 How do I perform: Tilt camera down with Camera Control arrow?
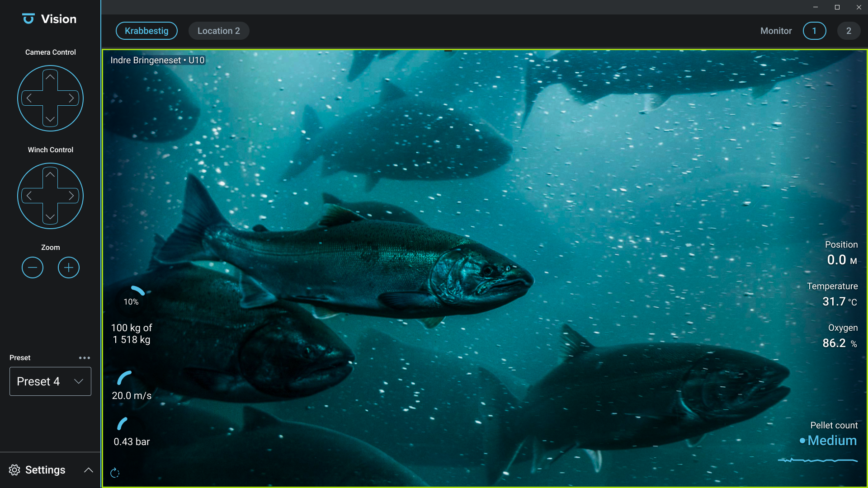[x=50, y=119]
